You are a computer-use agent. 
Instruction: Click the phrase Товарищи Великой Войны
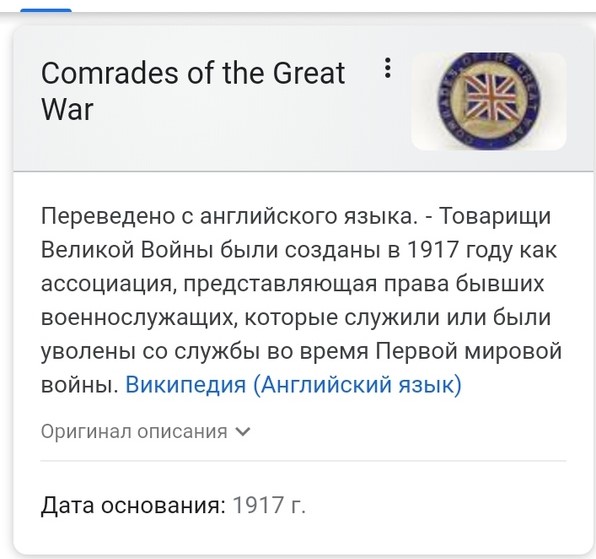[298, 233]
